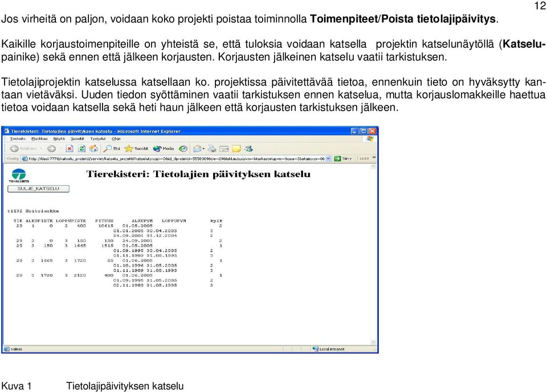
Task: Click the PITUUS column header
Action: 104,220
